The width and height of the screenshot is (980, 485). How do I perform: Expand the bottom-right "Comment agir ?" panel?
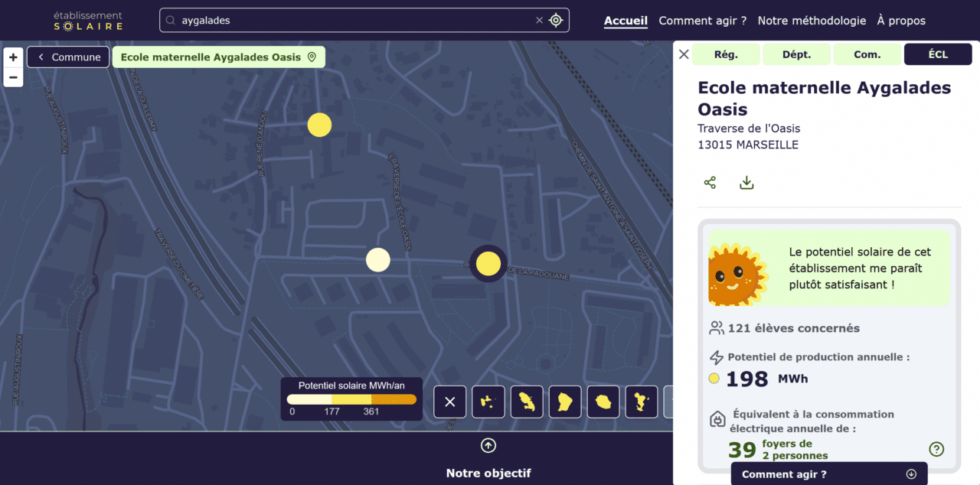(910, 474)
